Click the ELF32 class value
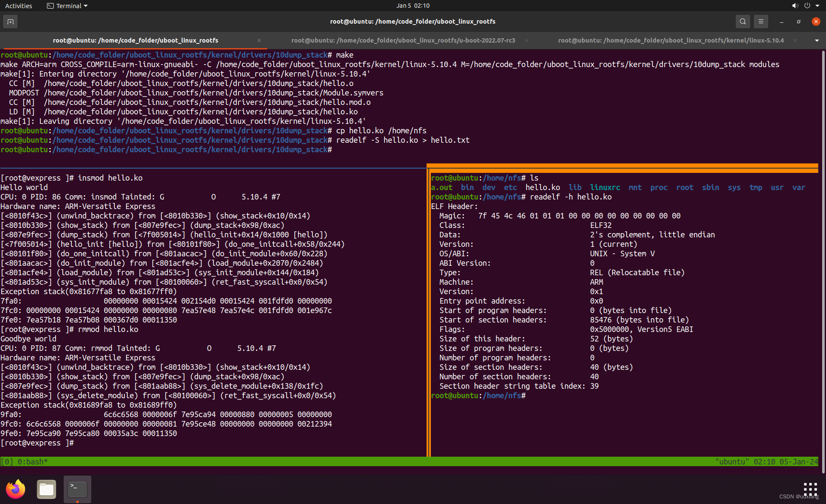This screenshot has width=826, height=504. pos(601,225)
